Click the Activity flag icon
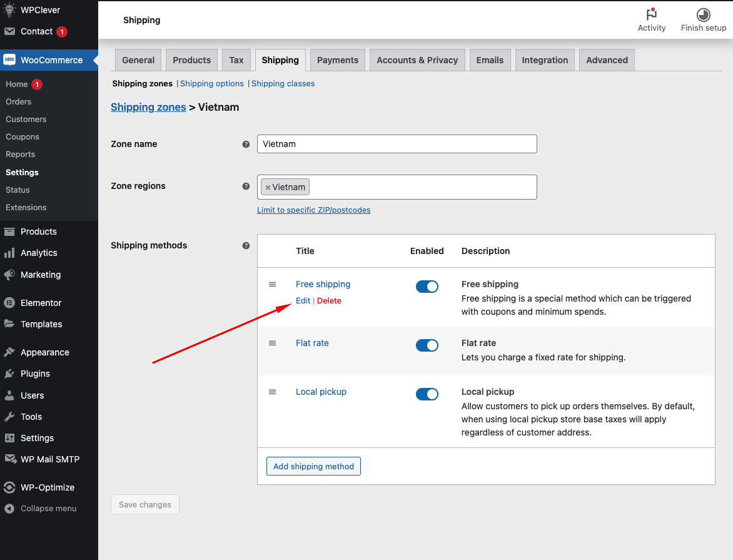Screen dimensions: 733x560 (x=651, y=15)
